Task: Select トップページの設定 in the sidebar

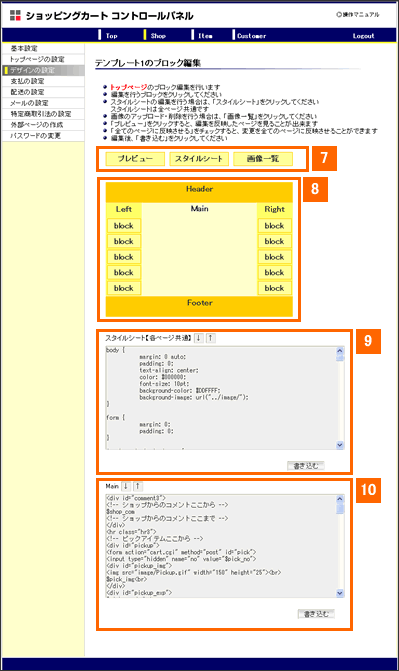Action: click(x=43, y=59)
